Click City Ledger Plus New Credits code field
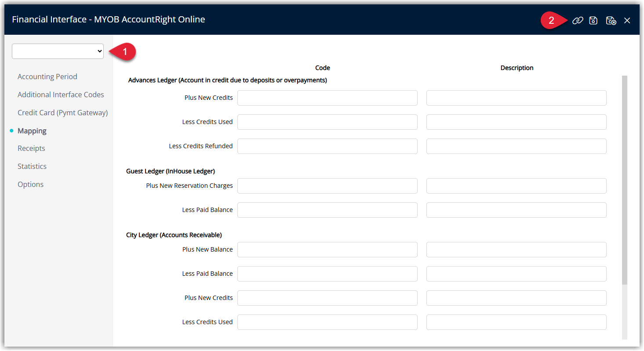This screenshot has width=644, height=351. (327, 298)
